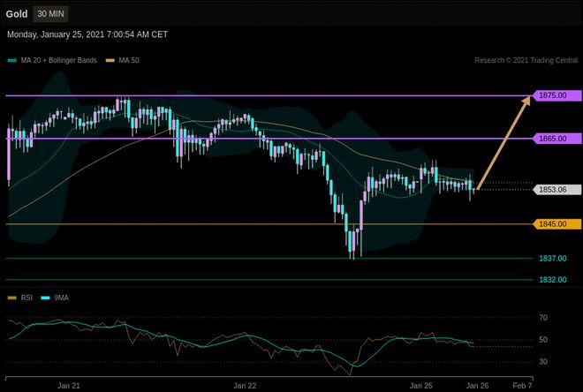Select the Jan 22 date axis label
Screen dimensions: 583x392
coord(245,386)
